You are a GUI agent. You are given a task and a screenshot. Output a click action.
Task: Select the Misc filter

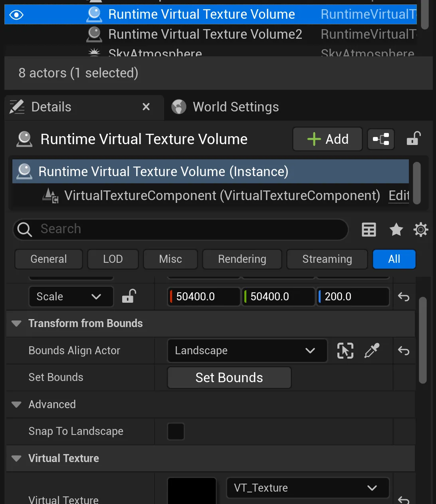170,259
